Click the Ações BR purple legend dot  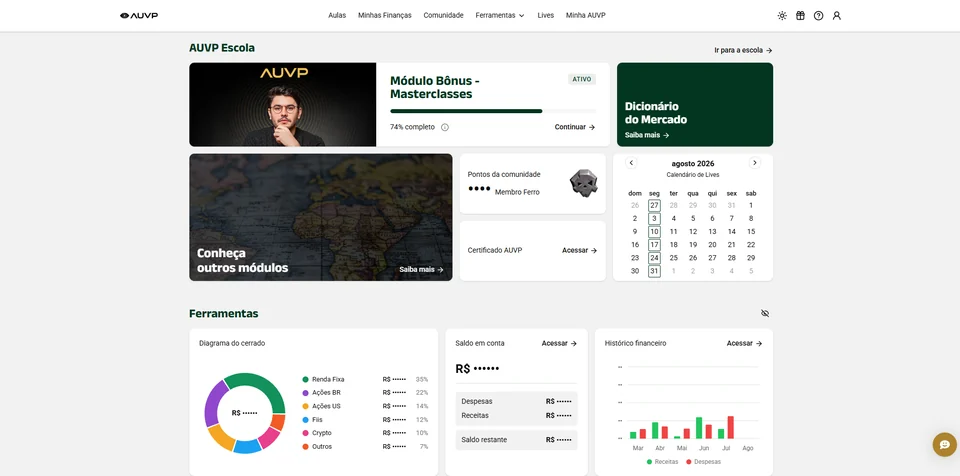pyautogui.click(x=305, y=393)
